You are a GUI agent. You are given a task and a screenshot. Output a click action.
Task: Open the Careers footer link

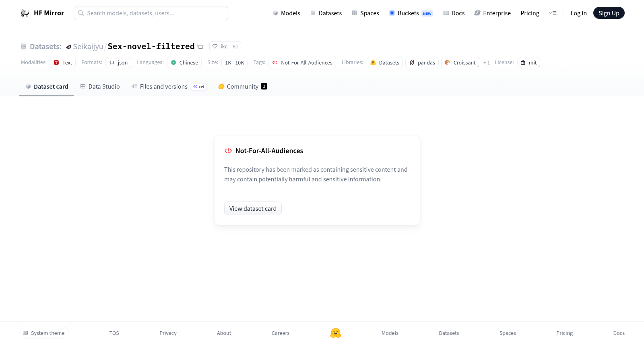click(281, 333)
